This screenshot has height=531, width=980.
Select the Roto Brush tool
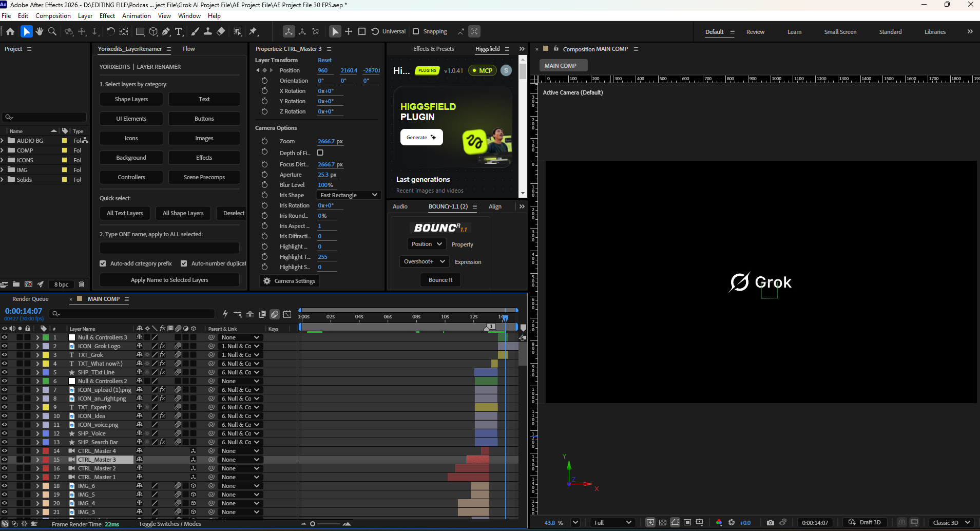[237, 31]
